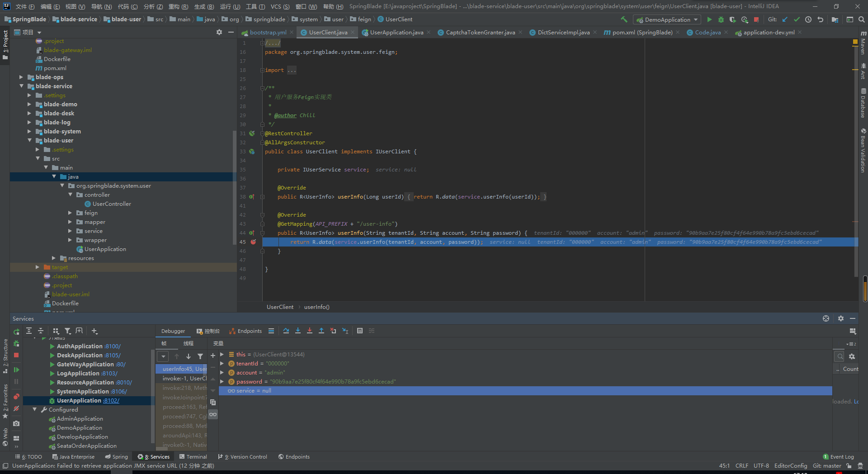Open UserApplication :8102/ link
Image resolution: width=868 pixels, height=474 pixels.
[111, 401]
